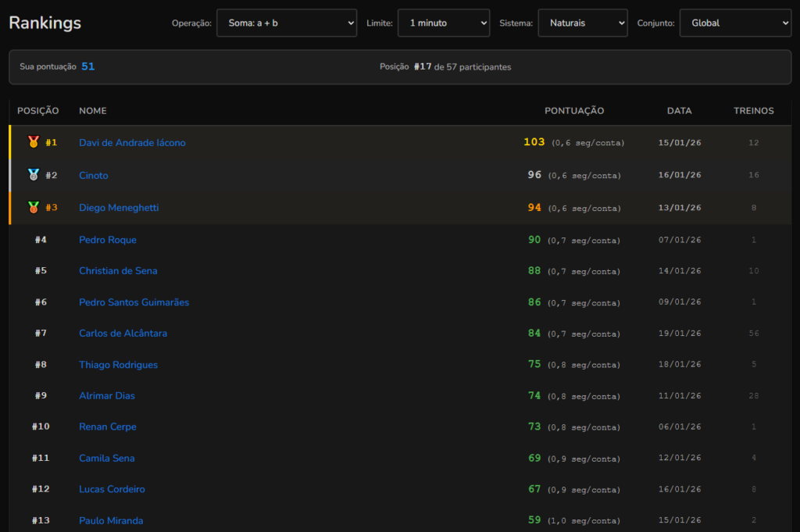Click your score value 51

tap(87, 66)
